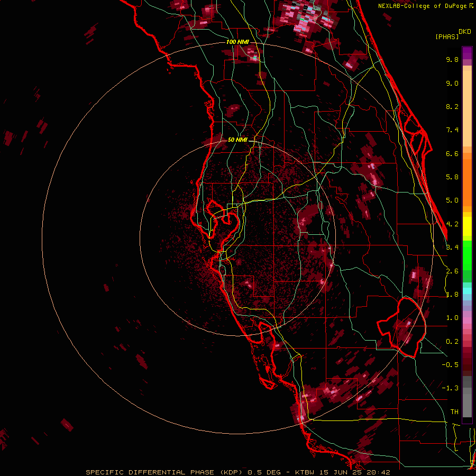Click the 5.0 value on color scale
This screenshot has height=476, width=476.
(452, 200)
